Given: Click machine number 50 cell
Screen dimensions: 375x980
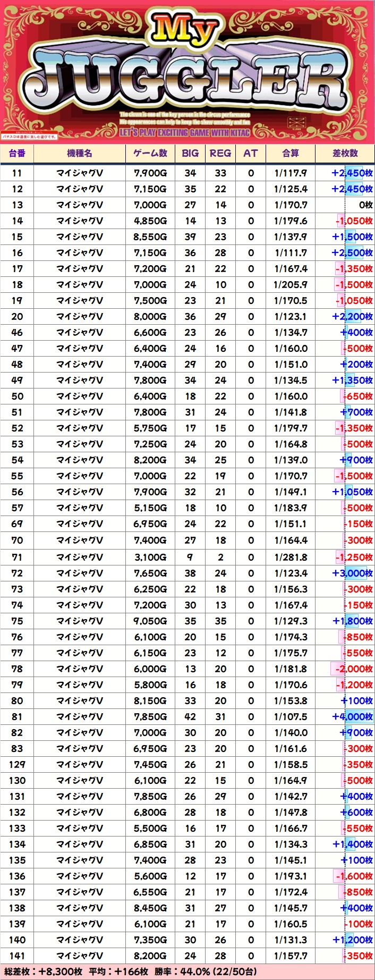Looking at the screenshot, I should [x=17, y=396].
